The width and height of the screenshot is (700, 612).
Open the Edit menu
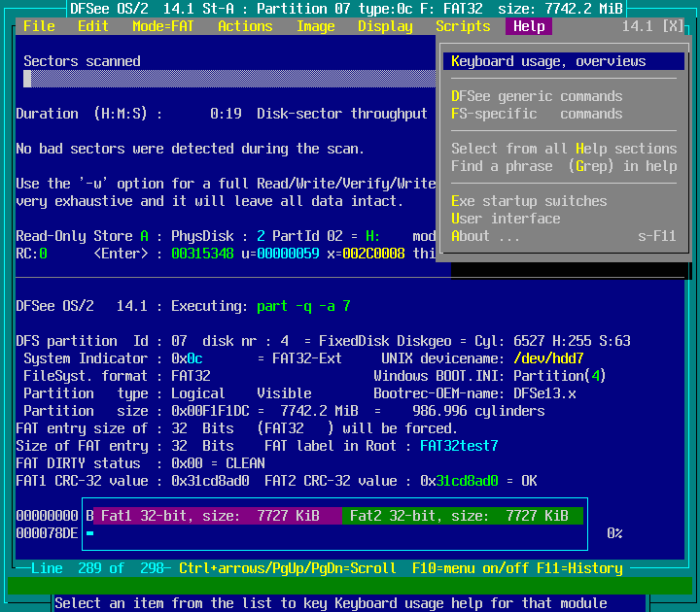pyautogui.click(x=93, y=26)
